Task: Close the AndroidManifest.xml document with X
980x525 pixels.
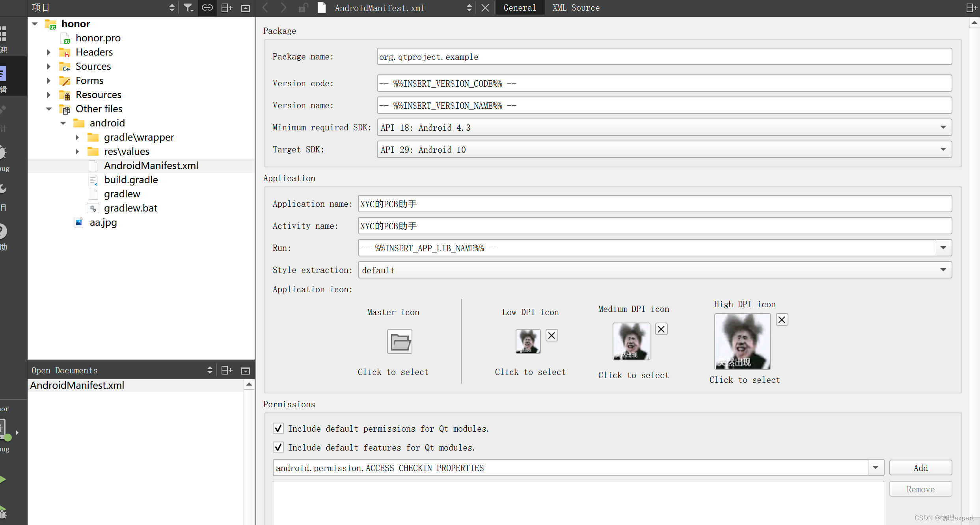Action: click(485, 8)
